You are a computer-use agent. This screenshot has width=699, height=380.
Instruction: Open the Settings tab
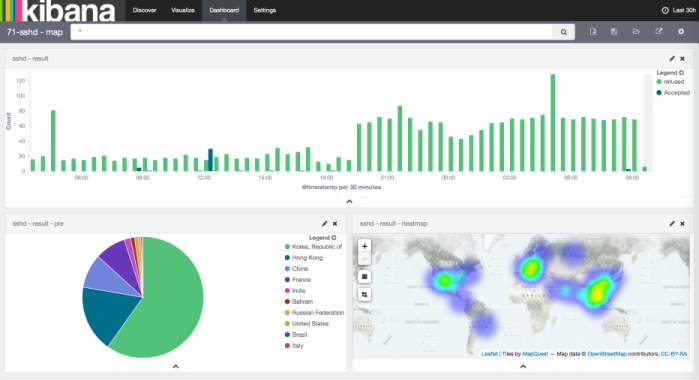(x=265, y=10)
